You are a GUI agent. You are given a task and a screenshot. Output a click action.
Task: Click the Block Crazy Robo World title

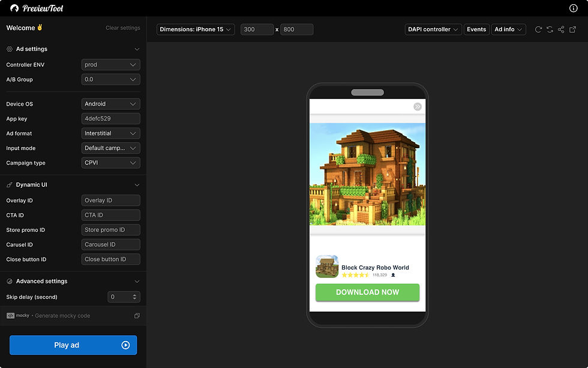click(x=375, y=268)
